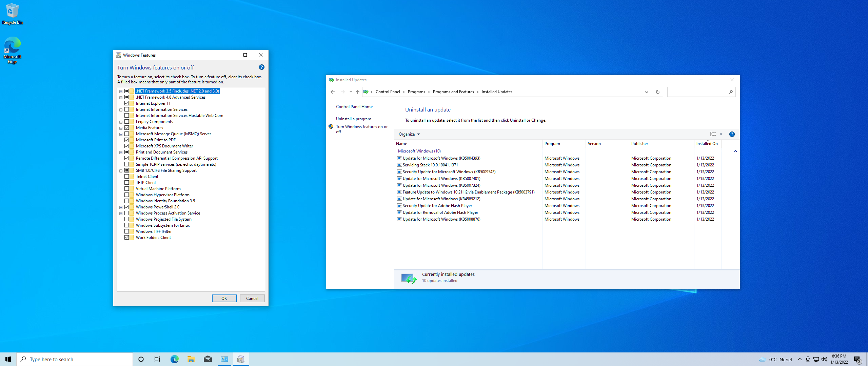The height and width of the screenshot is (366, 868).
Task: Click the help icon in Installed Updates
Action: click(x=732, y=134)
